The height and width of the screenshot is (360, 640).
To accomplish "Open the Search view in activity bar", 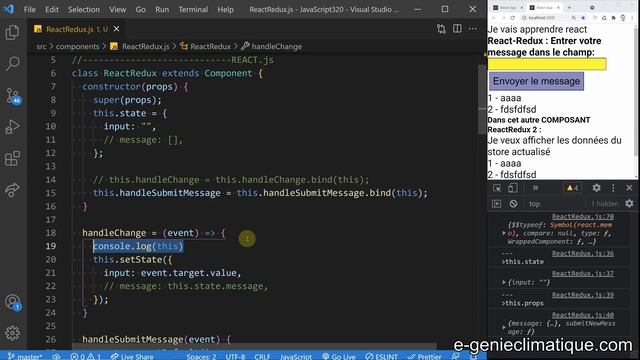I will point(12,64).
